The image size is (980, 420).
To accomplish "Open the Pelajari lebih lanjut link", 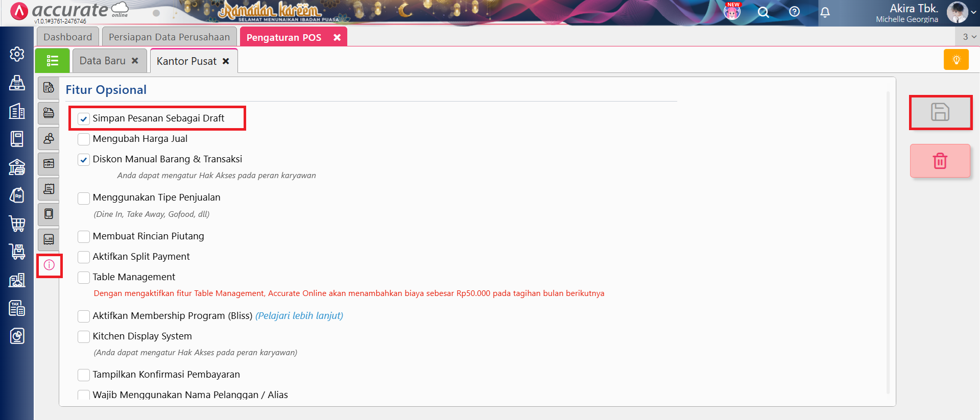I will coord(299,316).
